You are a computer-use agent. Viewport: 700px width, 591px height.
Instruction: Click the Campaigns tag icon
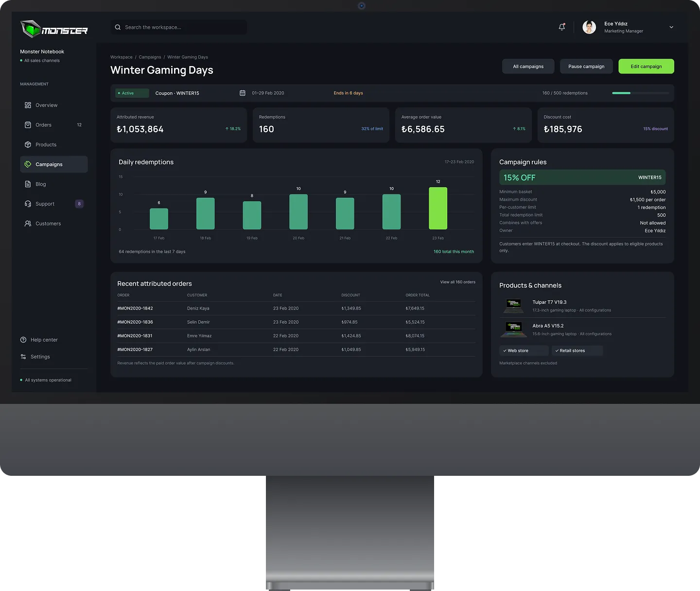[28, 164]
